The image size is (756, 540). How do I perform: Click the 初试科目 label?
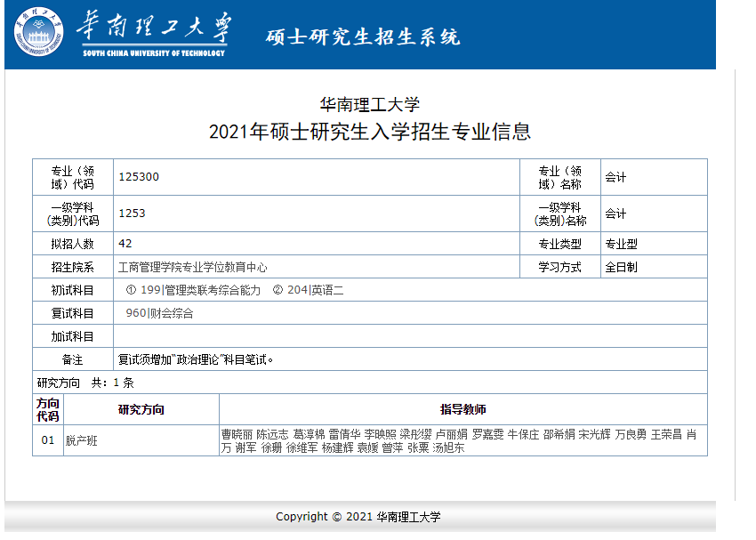pos(73,290)
